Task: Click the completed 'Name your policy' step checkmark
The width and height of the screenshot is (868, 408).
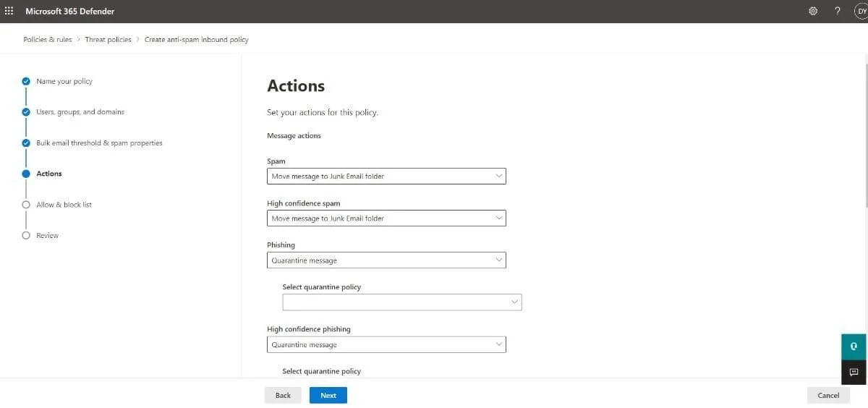Action: click(x=26, y=81)
